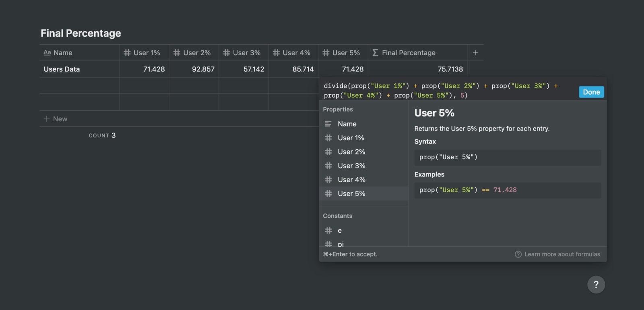The width and height of the screenshot is (644, 310).
Task: Click the ⌘+Enter to accept hint
Action: tap(350, 254)
